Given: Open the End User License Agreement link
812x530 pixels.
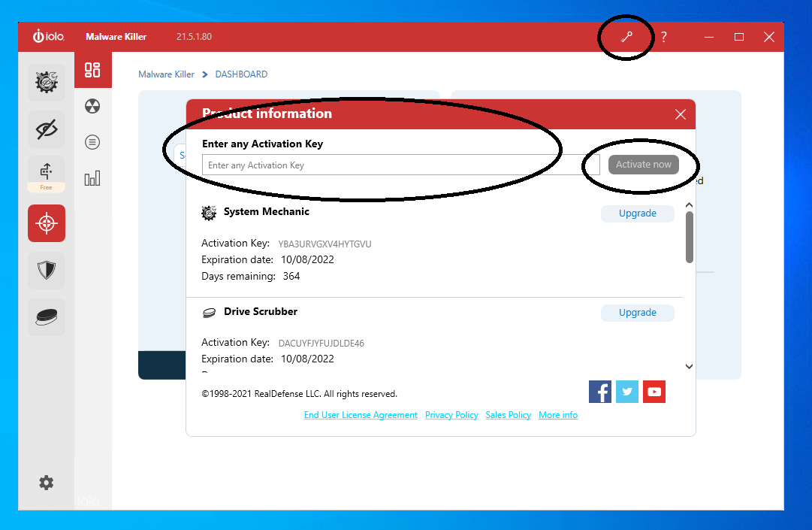Looking at the screenshot, I should click(x=361, y=415).
